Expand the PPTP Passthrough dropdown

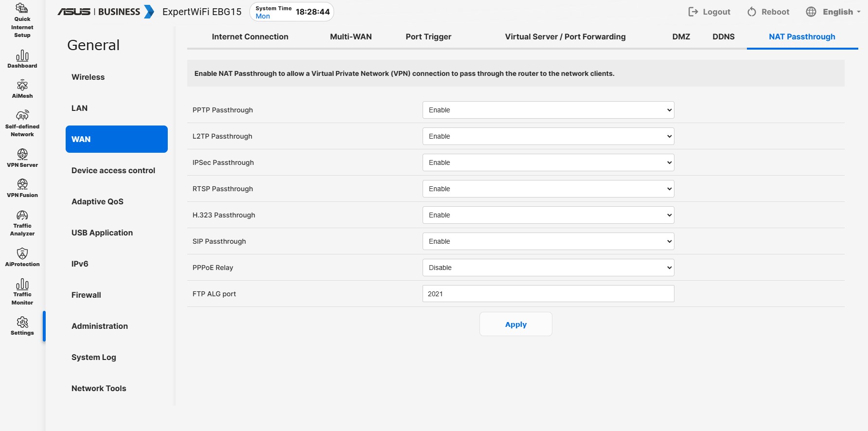[548, 110]
